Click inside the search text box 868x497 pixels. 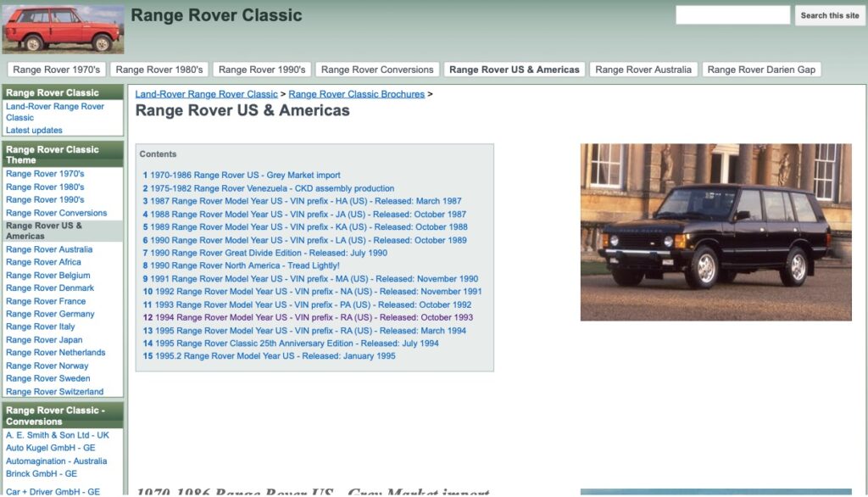pyautogui.click(x=732, y=14)
